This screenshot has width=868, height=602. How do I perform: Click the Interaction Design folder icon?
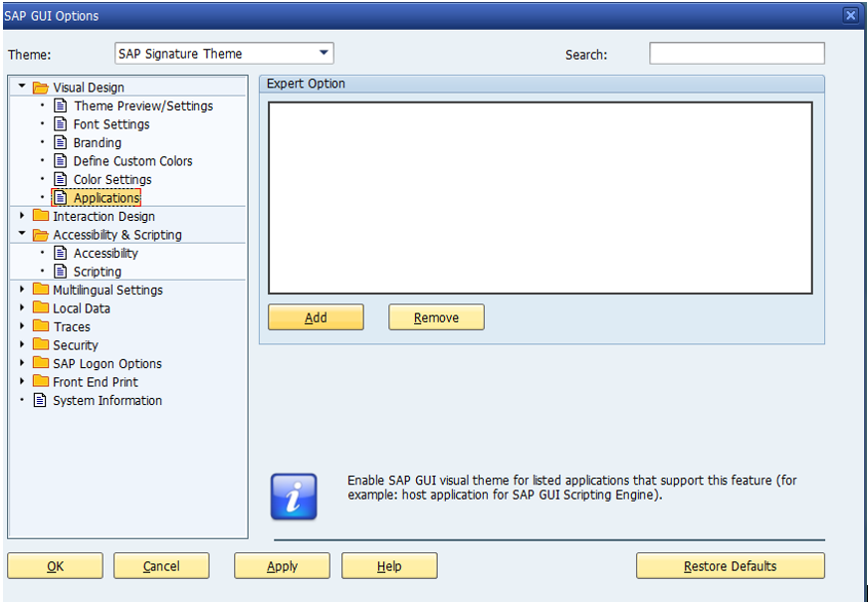pyautogui.click(x=41, y=216)
